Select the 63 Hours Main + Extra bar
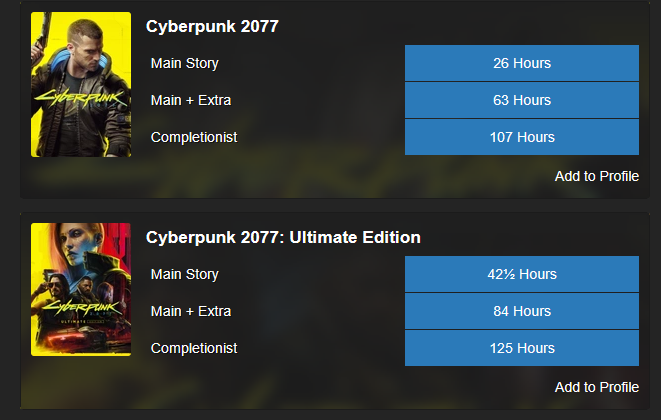This screenshot has width=661, height=420. point(521,100)
